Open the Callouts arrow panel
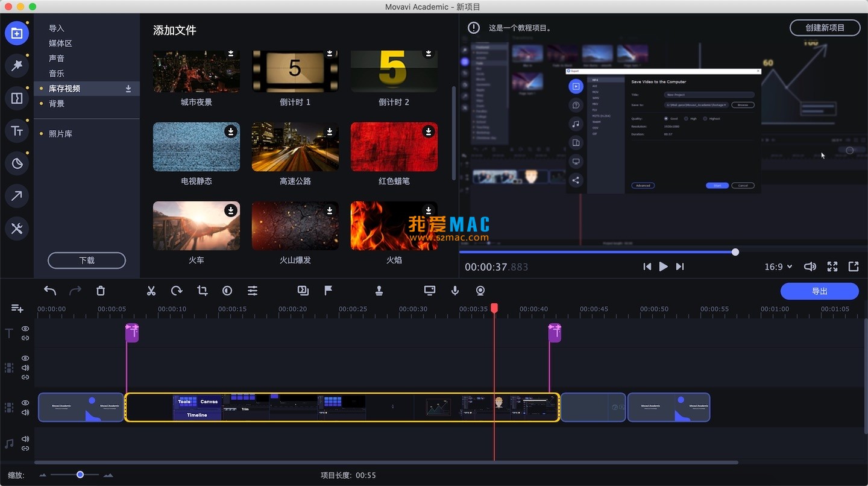Screen dimensions: 868x486 click(x=17, y=195)
